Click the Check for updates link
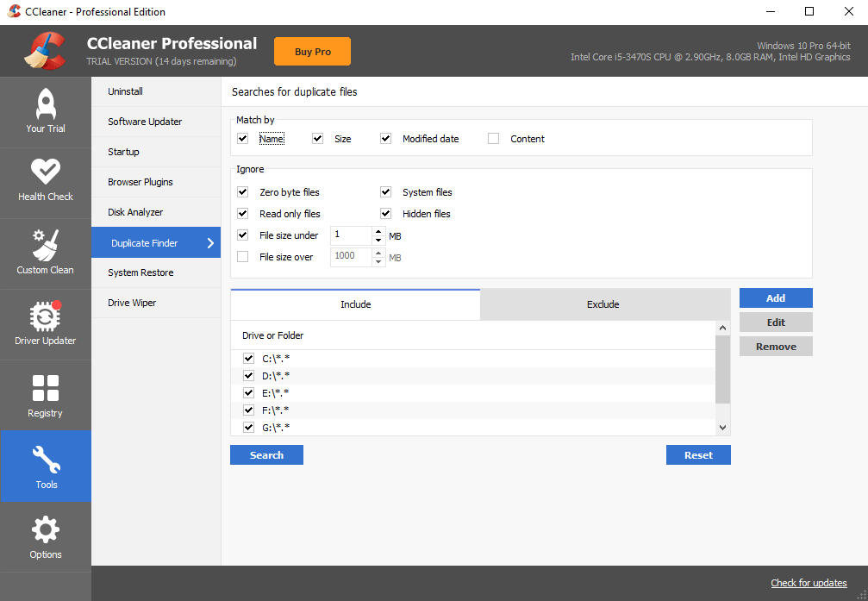The image size is (868, 601). (808, 583)
